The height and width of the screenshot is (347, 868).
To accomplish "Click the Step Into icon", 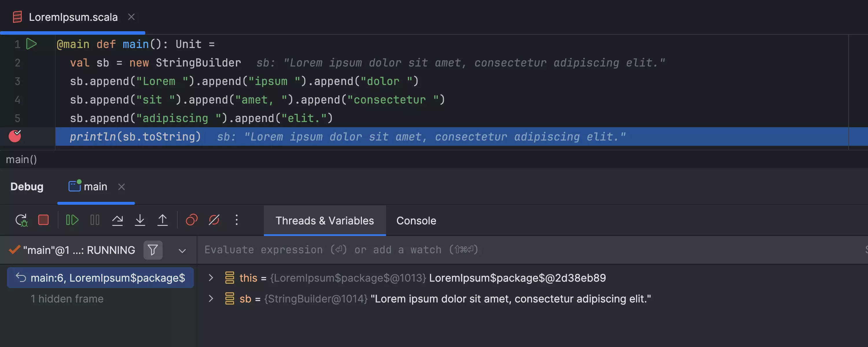I will (x=140, y=220).
